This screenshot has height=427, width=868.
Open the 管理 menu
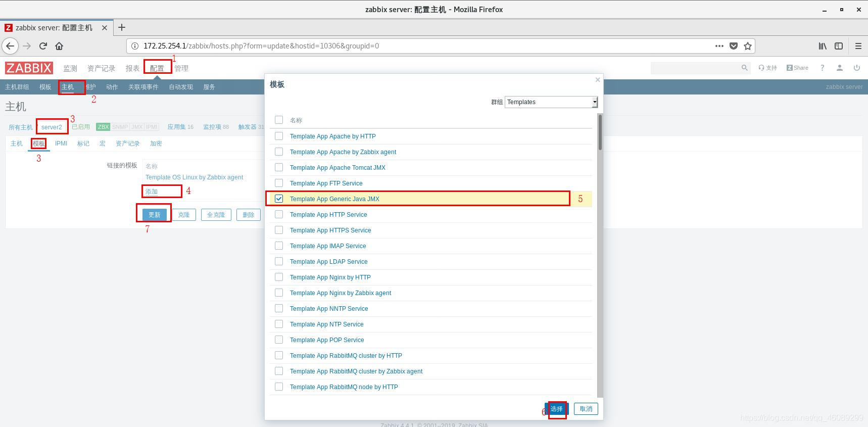point(181,68)
